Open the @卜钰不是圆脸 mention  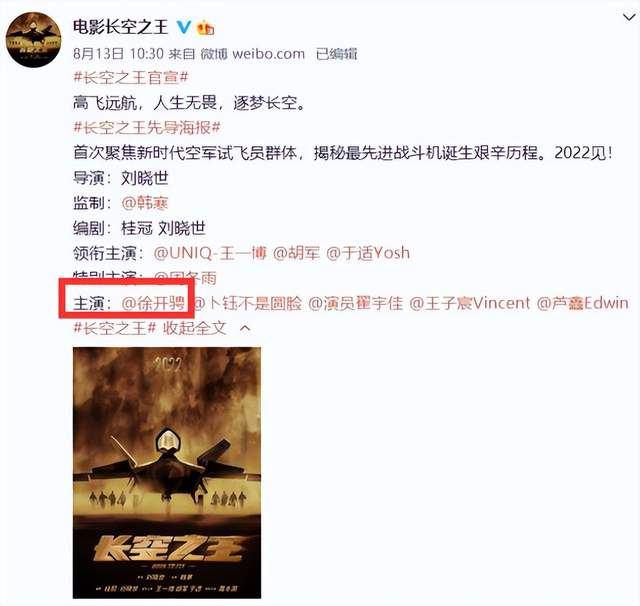pos(247,303)
